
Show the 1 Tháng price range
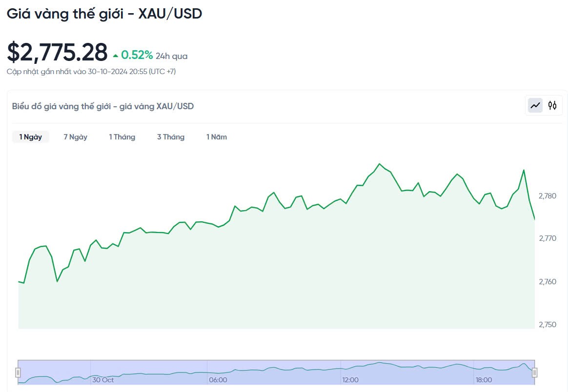pos(122,137)
